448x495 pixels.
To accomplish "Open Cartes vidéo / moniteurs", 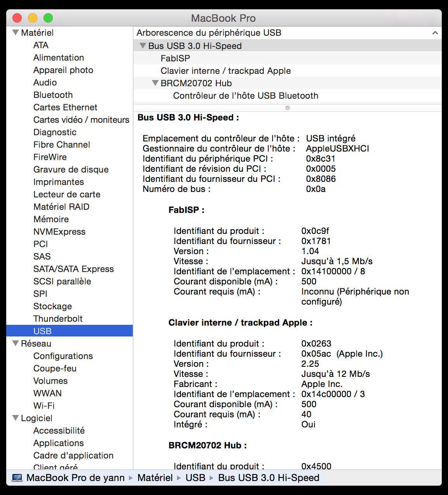I will click(x=81, y=120).
